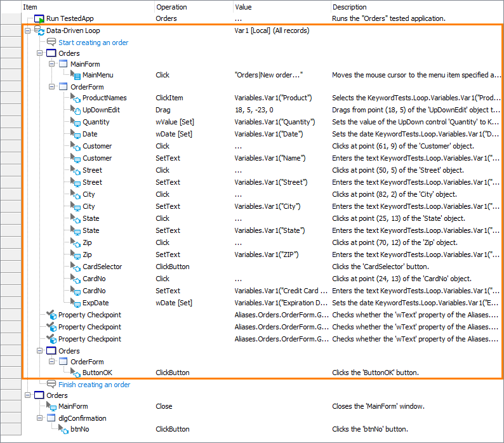Viewport: 504px width, 443px height.
Task: Click the Value column header
Action: 243,7
